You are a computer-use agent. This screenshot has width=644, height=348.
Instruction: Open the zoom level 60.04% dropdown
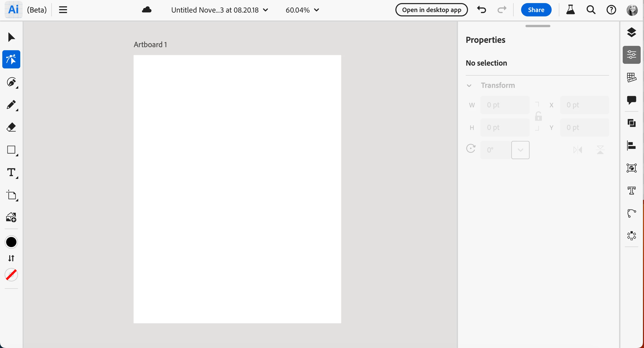(302, 10)
